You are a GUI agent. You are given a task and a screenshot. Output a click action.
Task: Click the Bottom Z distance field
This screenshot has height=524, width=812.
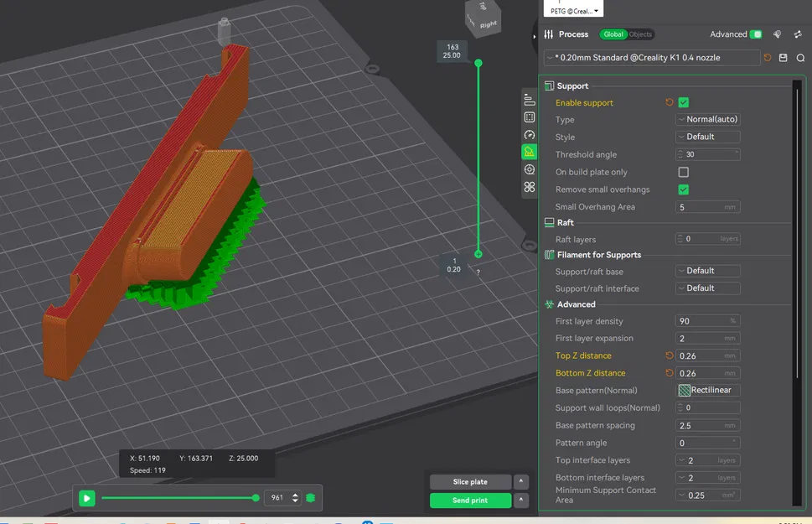[707, 372]
